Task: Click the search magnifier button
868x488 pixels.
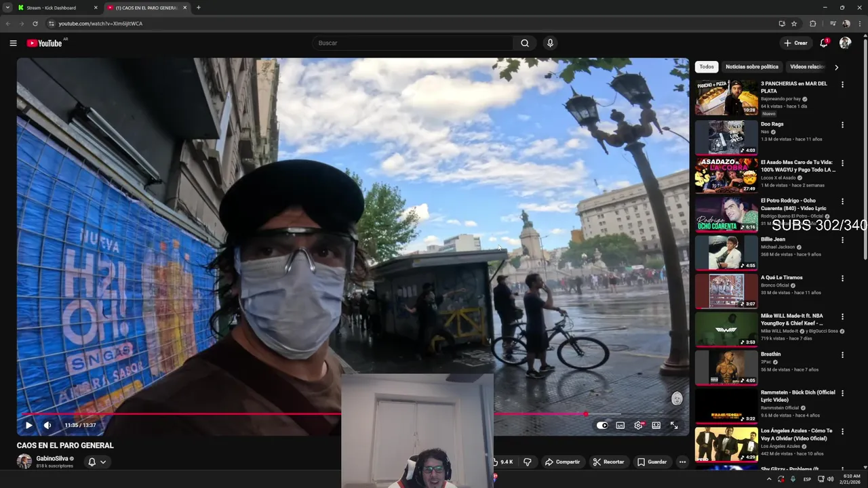Action: [x=525, y=43]
